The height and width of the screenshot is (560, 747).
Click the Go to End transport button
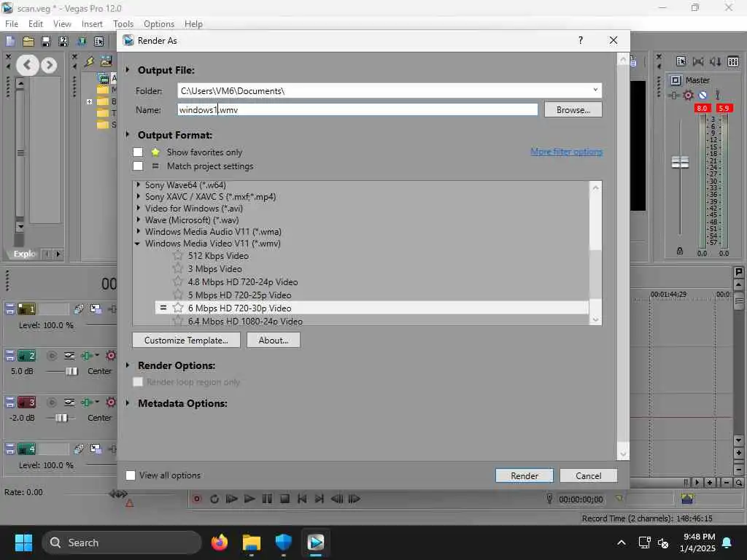click(320, 499)
